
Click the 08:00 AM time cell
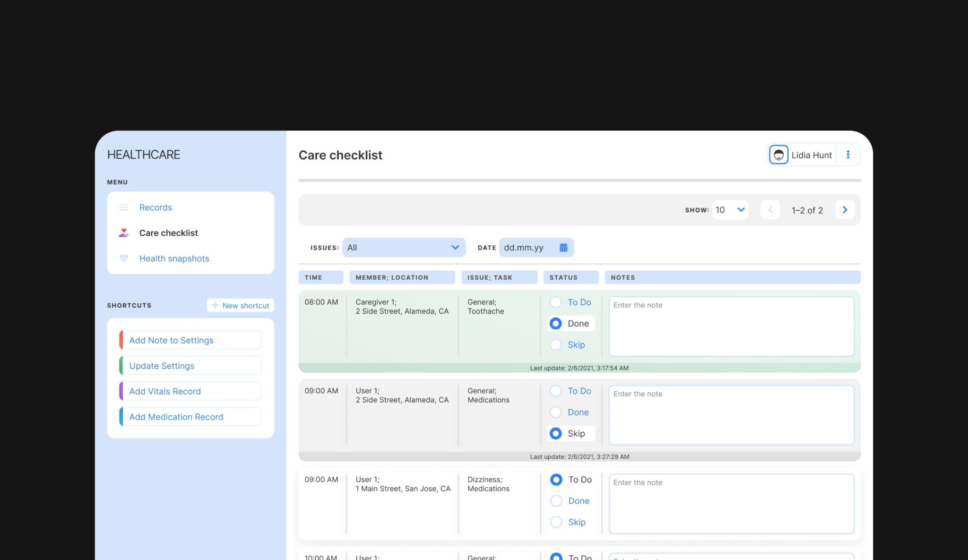coord(321,302)
